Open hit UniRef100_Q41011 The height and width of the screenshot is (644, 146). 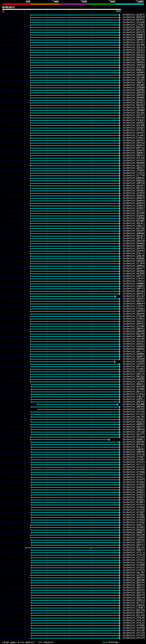134,321
